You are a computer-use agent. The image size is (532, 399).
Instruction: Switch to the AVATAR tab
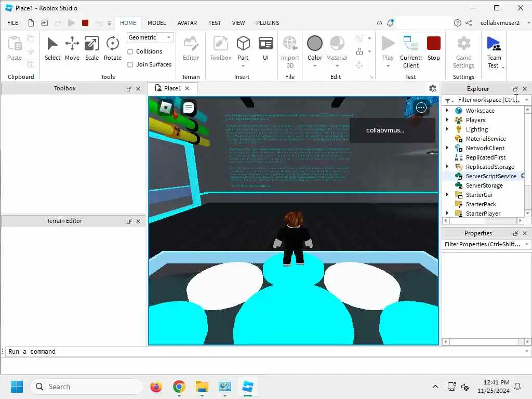tap(187, 23)
